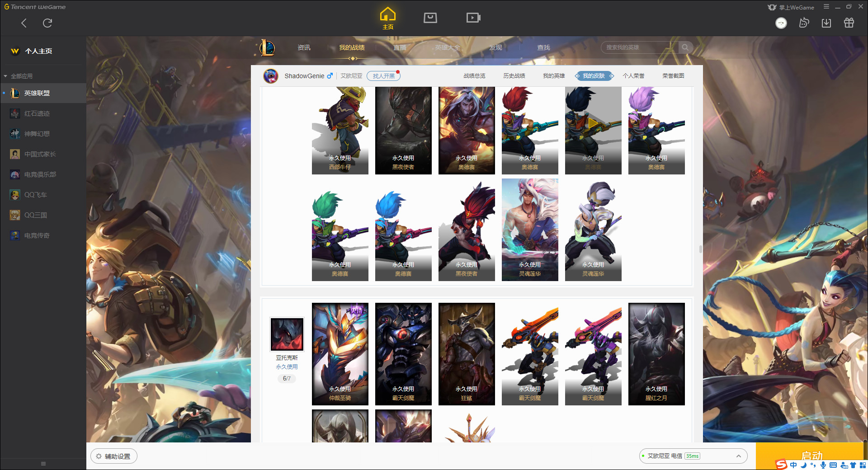Focus the 搜索我的英雄 search field
This screenshot has width=868, height=470.
[x=640, y=47]
